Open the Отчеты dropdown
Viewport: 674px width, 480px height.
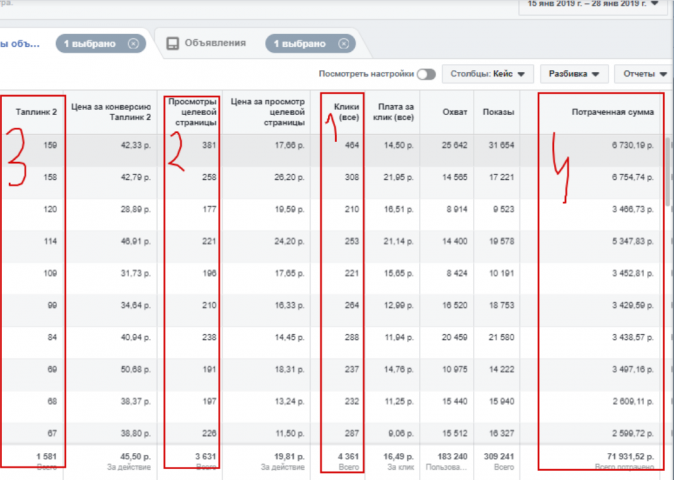(x=644, y=74)
